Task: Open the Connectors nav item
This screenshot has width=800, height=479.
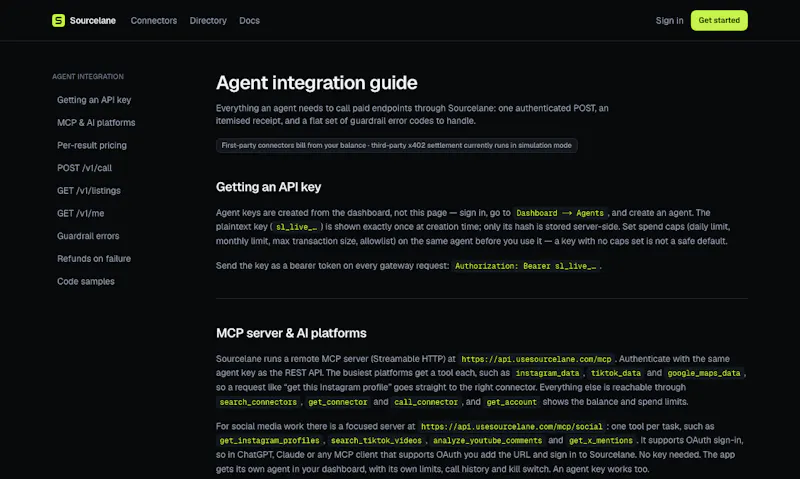Action: point(154,20)
